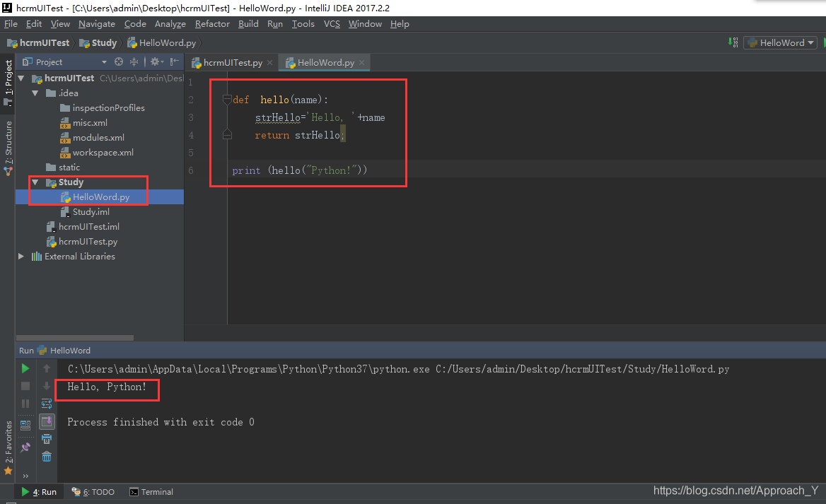This screenshot has height=504, width=826.
Task: Show more Run toolbar actions chevron
Action: 25,476
